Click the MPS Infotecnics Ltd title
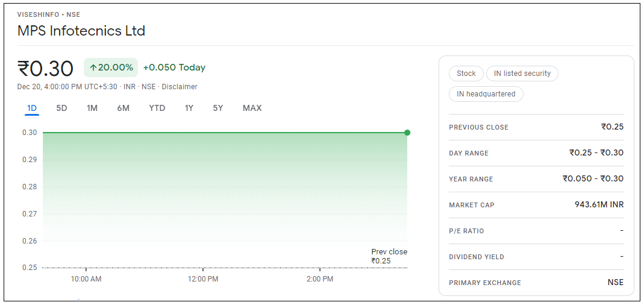Viewport: 644px width, 305px height. pos(81,31)
